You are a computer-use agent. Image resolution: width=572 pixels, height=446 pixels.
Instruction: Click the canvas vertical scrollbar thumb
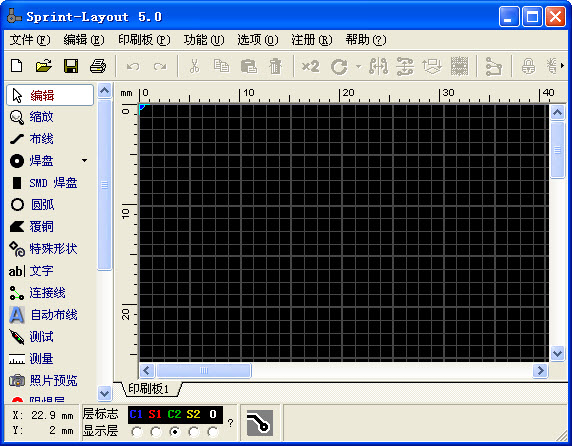[557, 150]
